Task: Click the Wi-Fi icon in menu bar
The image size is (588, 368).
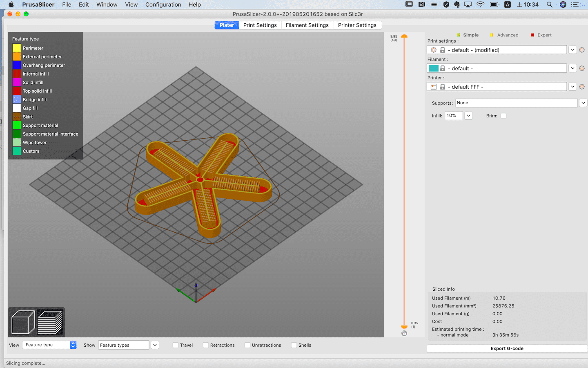Action: pyautogui.click(x=481, y=4)
